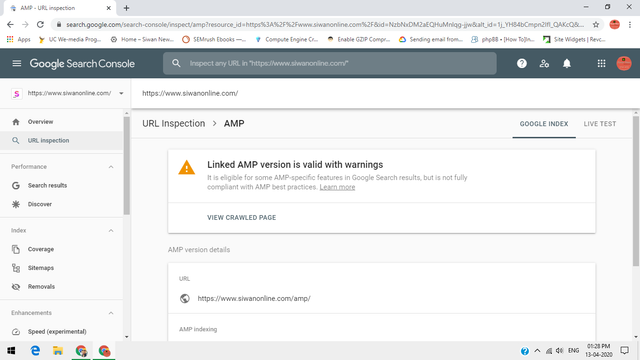This screenshot has width=640, height=360.
Task: Open the notifications bell
Action: pyautogui.click(x=567, y=63)
